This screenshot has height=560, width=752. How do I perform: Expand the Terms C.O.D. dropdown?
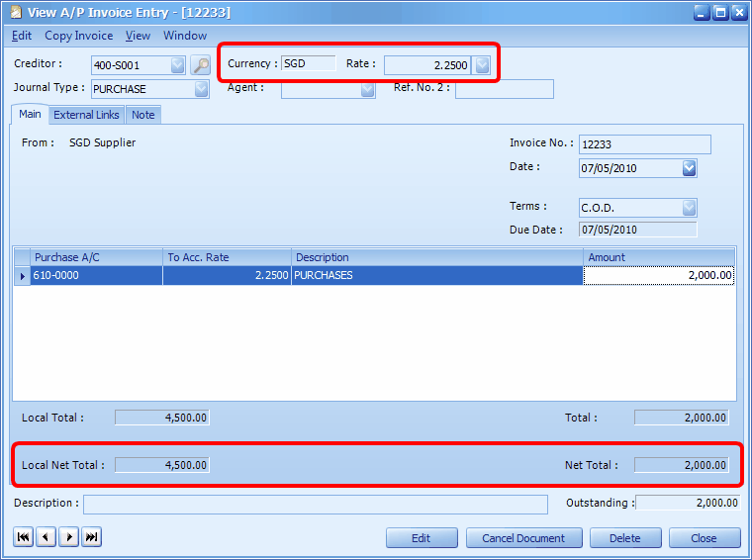coord(690,208)
